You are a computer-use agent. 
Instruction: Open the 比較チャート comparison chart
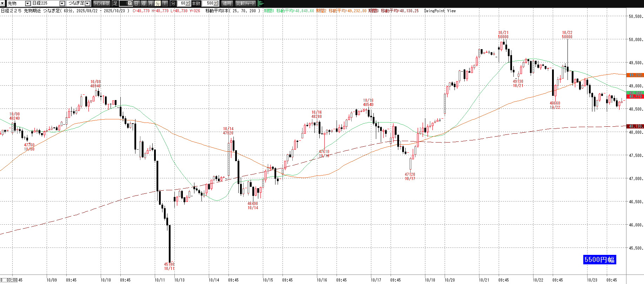tap(245, 3)
